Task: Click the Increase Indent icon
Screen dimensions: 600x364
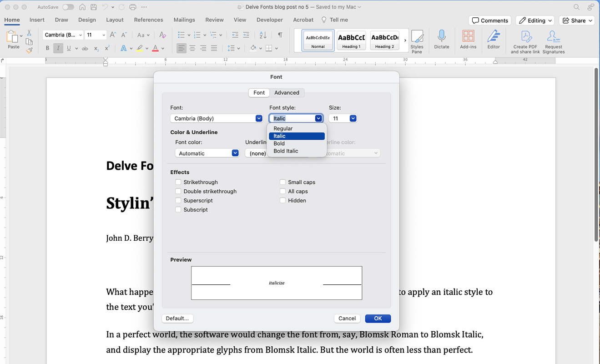Action: point(246,35)
